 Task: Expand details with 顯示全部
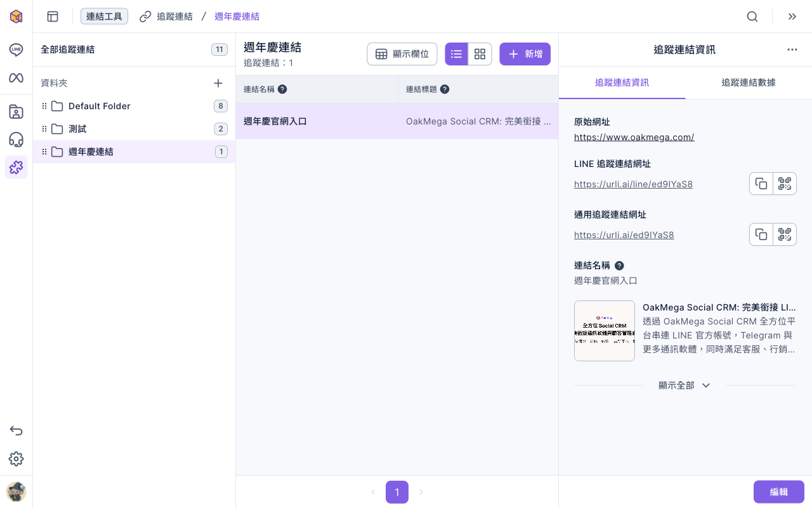[684, 385]
